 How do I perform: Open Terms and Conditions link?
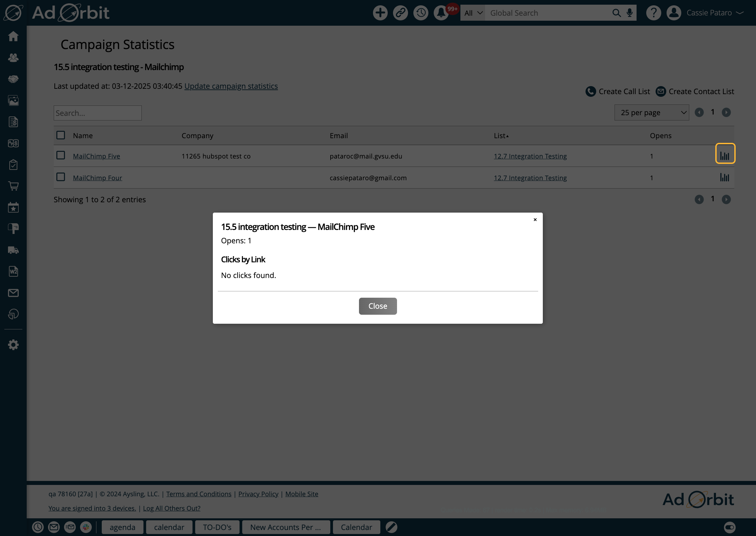point(199,494)
